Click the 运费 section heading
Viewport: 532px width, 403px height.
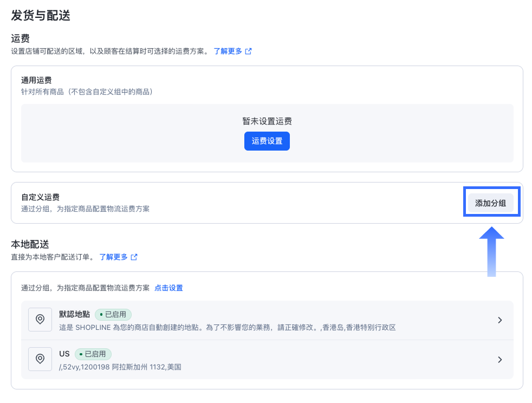[x=21, y=38]
